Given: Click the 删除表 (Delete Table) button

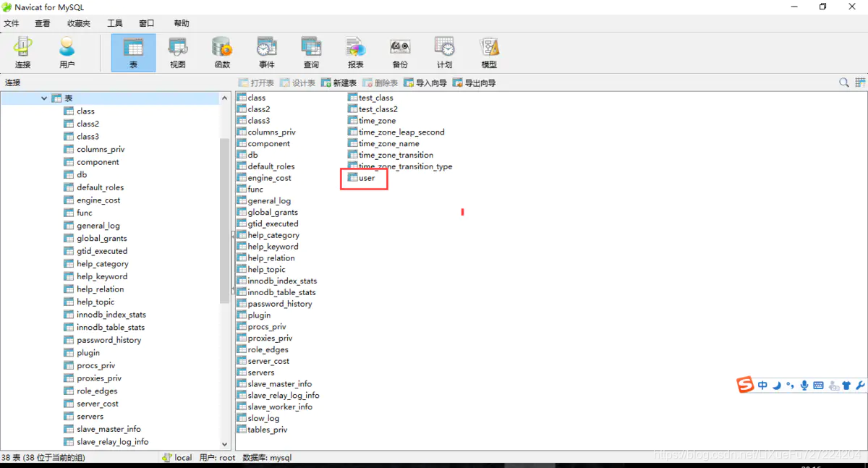Looking at the screenshot, I should tap(380, 82).
